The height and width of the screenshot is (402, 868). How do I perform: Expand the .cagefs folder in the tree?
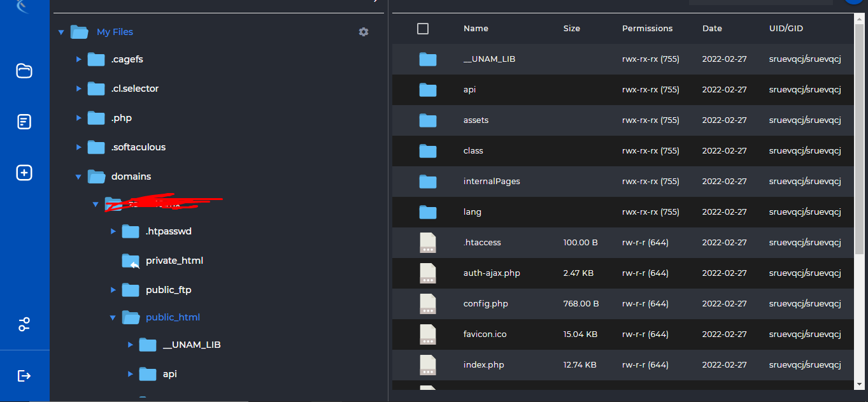pyautogui.click(x=78, y=59)
